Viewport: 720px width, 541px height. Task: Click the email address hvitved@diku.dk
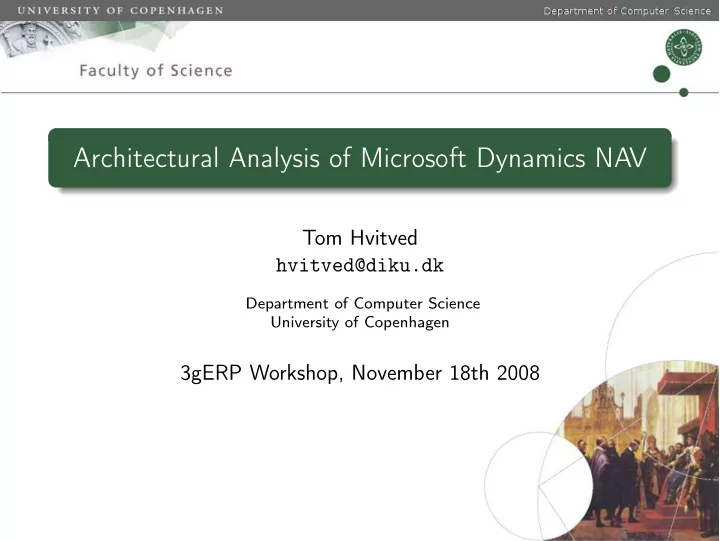click(360, 265)
